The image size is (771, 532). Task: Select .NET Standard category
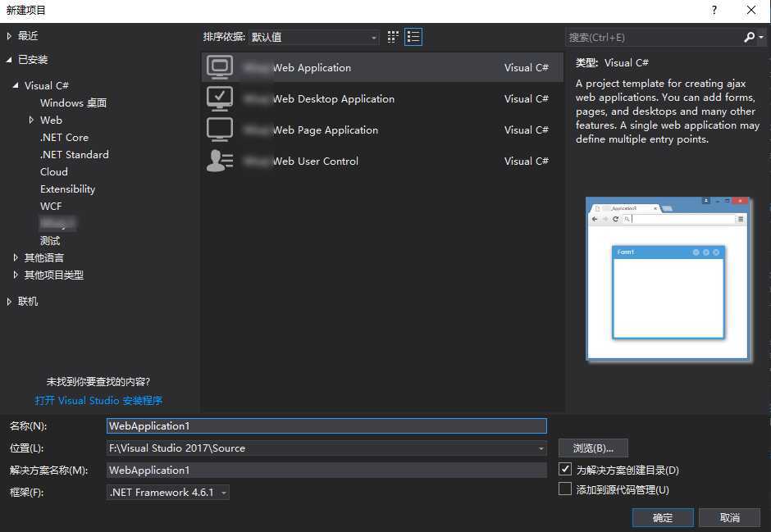pos(75,154)
